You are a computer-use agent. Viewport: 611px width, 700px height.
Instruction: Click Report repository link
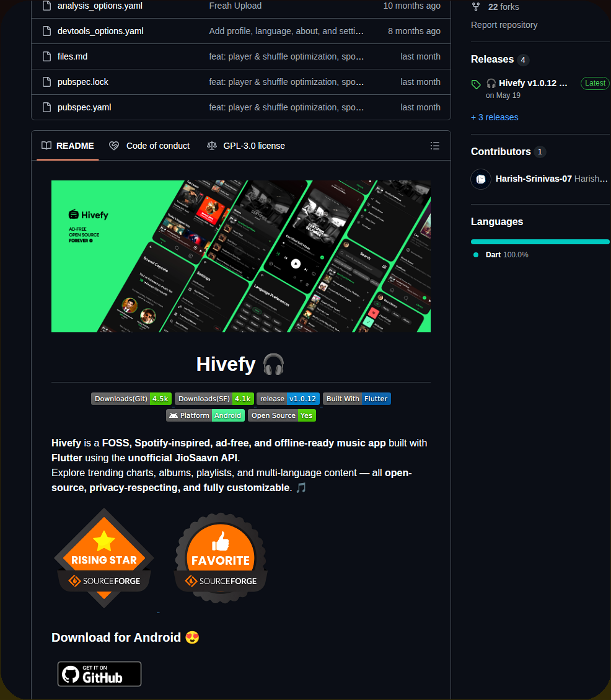(x=504, y=25)
